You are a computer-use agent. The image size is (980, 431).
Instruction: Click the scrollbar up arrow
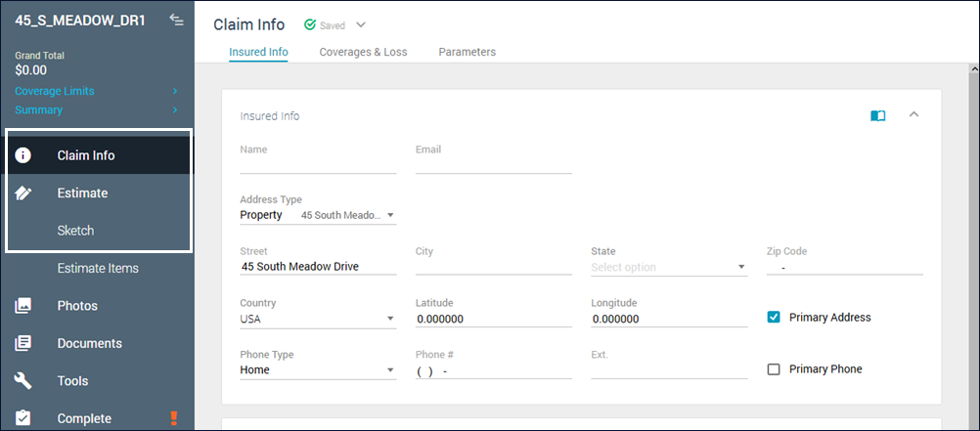pos(974,68)
